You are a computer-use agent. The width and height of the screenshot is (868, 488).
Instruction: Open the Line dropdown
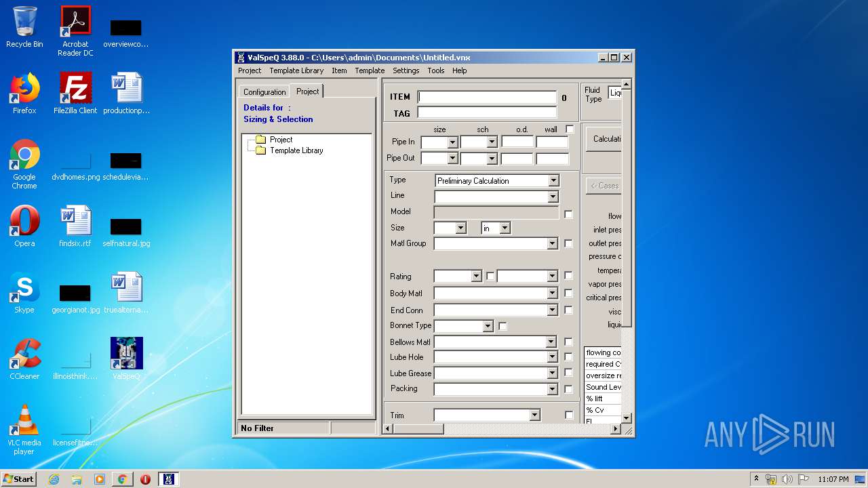tap(553, 197)
